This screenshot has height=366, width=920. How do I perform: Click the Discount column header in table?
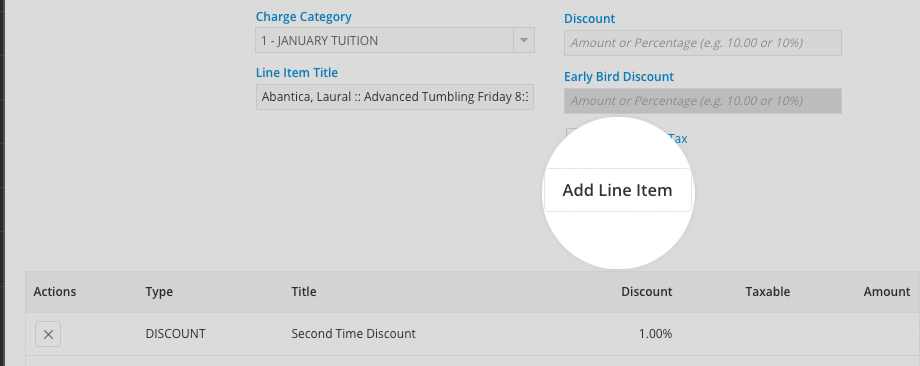[x=647, y=292]
